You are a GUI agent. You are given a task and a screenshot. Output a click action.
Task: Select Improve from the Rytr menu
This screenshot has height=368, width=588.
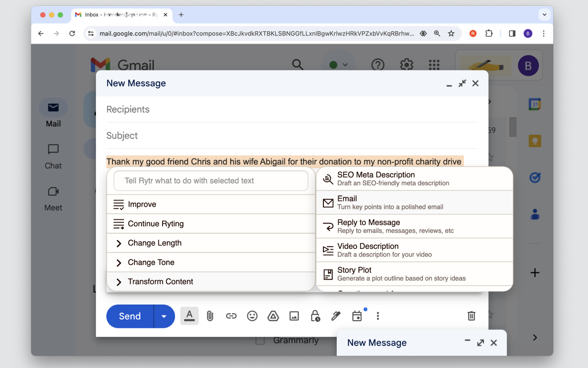142,204
